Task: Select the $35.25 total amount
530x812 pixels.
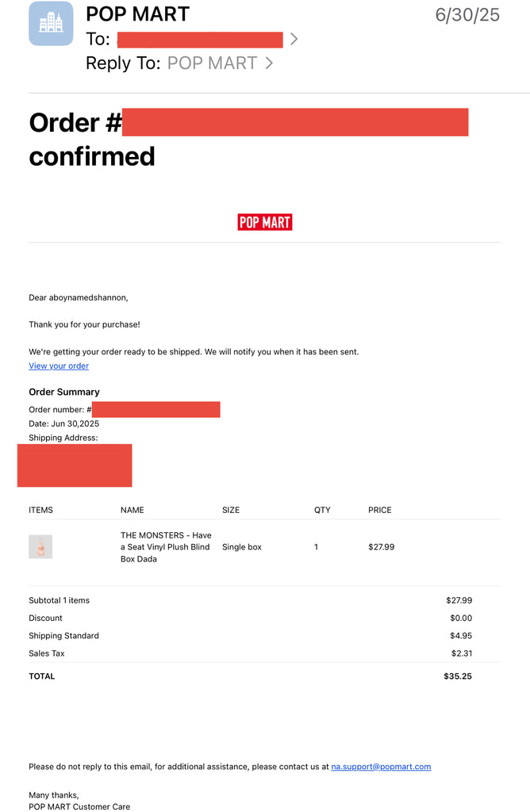Action: [458, 676]
